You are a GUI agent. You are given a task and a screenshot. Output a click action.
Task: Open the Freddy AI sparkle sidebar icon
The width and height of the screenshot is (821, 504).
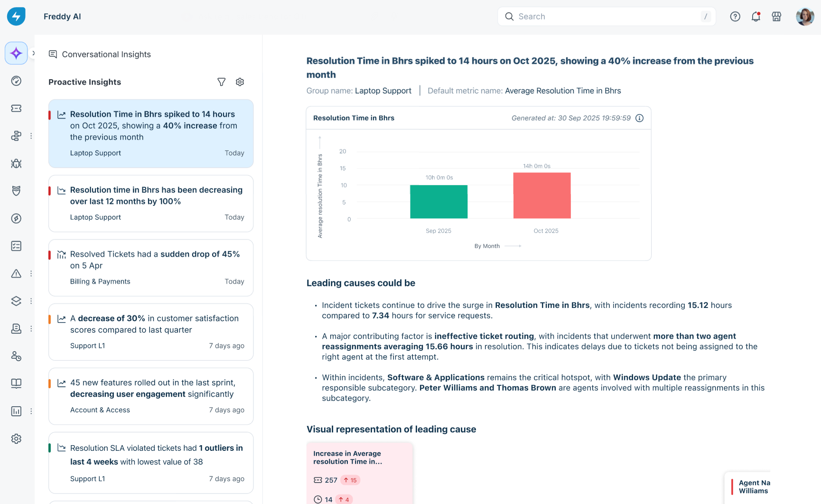(16, 53)
